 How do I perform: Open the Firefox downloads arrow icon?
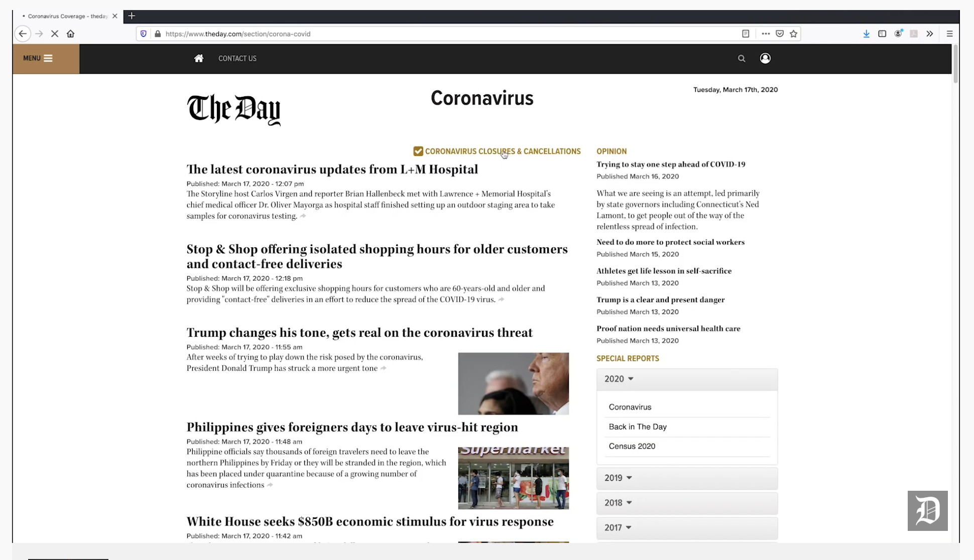(x=866, y=34)
